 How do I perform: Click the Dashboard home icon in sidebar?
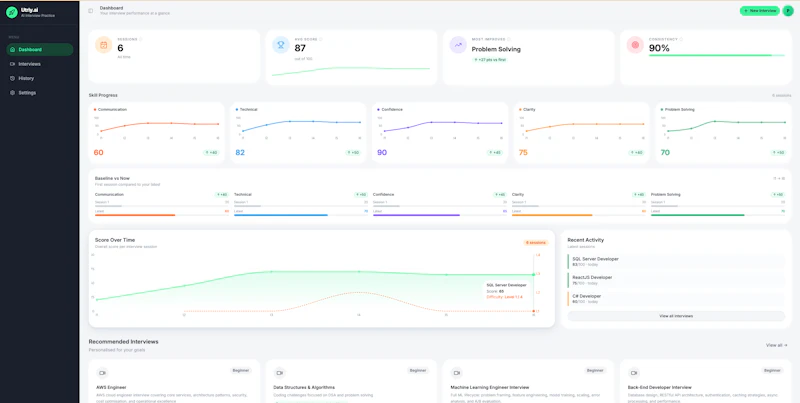pyautogui.click(x=13, y=49)
